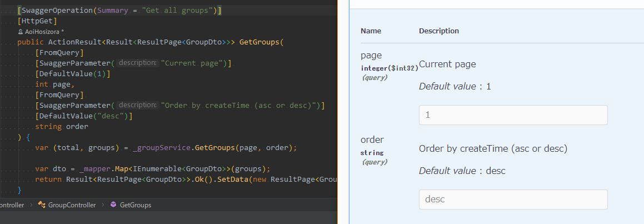This screenshot has height=224, width=644.
Task: Click the 'int page,' parameter line
Action: pos(54,84)
